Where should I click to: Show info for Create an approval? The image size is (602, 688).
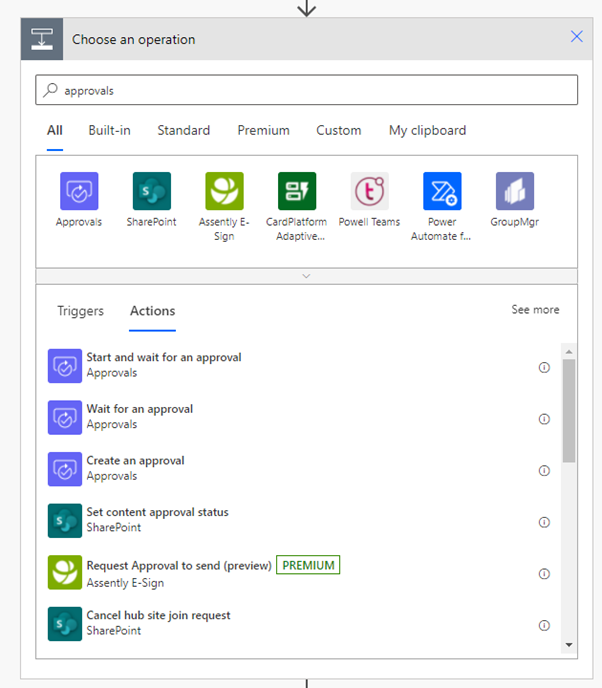[x=544, y=470]
